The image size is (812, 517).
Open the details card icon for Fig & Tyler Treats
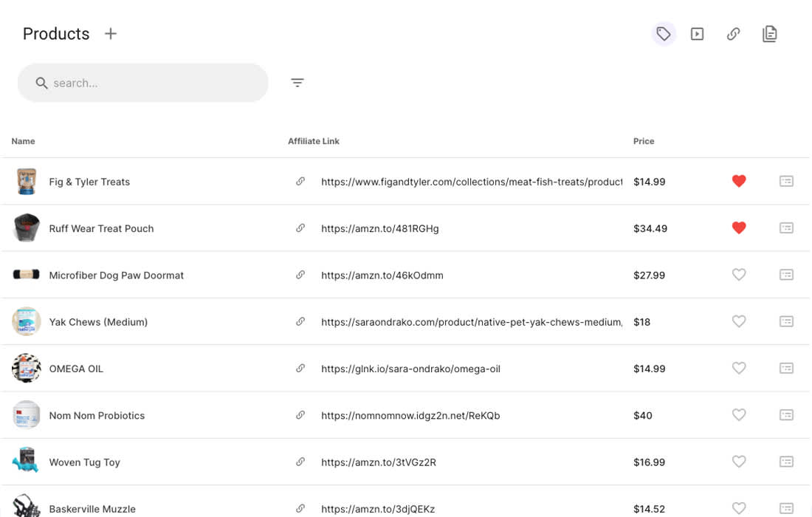coord(786,181)
